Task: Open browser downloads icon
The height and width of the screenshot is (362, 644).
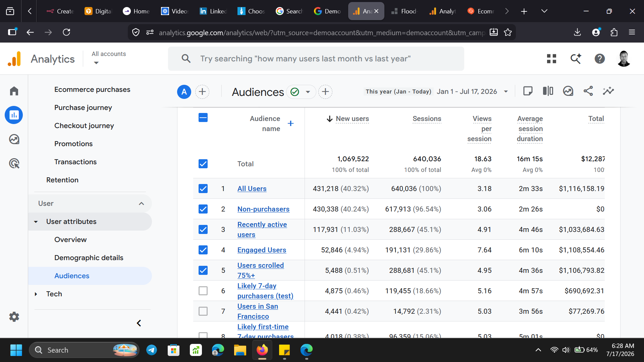Action: pos(577,32)
